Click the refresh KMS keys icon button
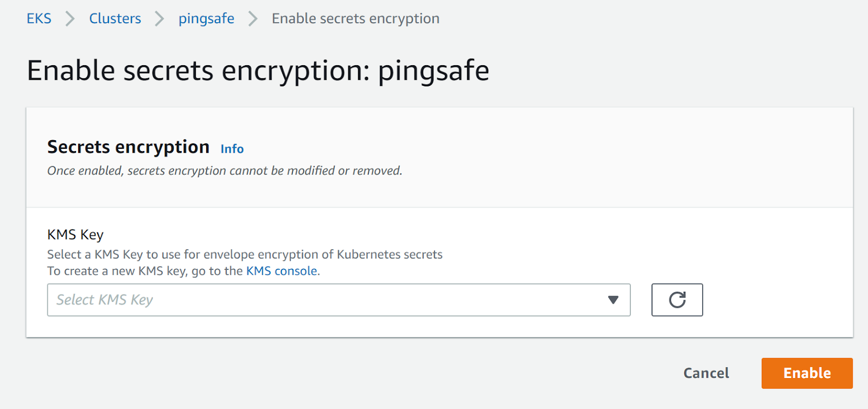 [x=676, y=300]
